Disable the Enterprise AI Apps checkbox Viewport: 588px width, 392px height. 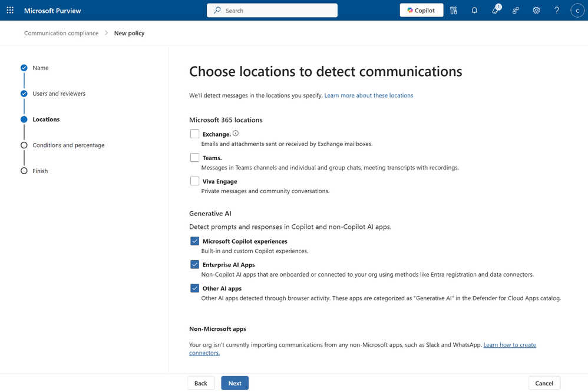(194, 265)
